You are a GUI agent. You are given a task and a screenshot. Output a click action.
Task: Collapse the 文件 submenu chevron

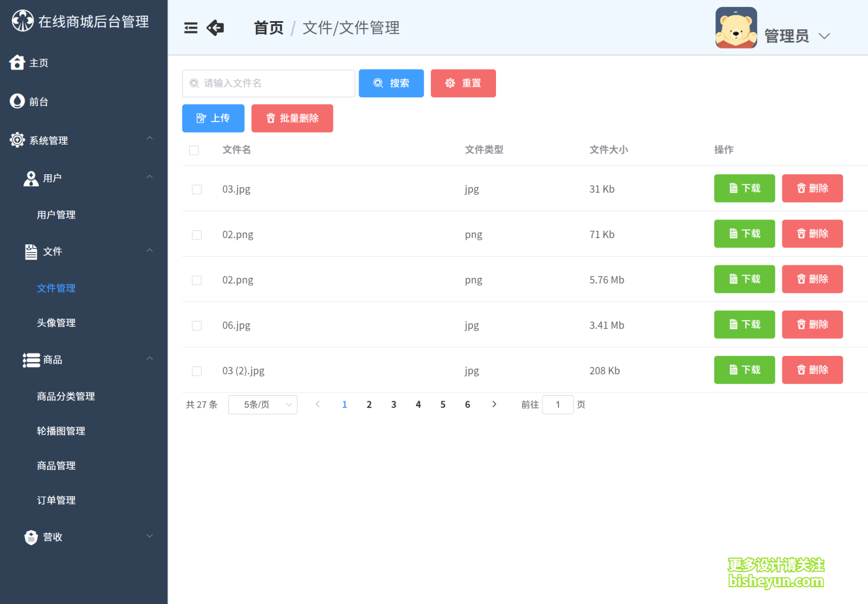pyautogui.click(x=149, y=251)
